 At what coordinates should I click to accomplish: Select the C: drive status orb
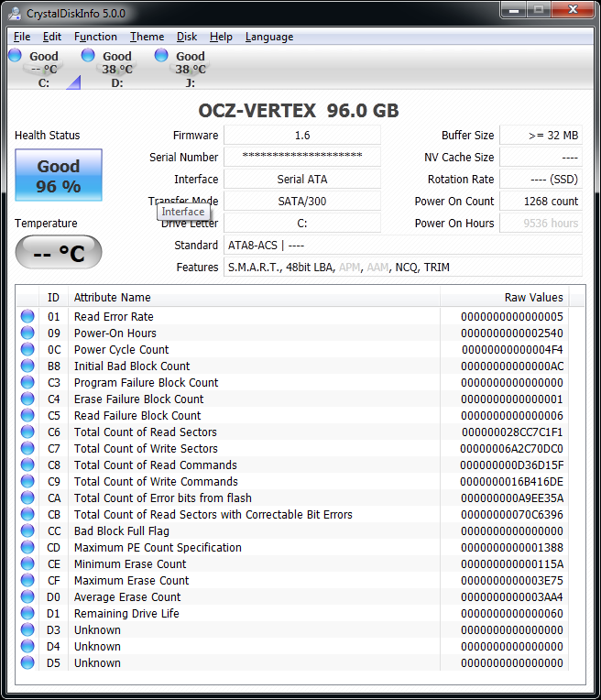point(16,57)
